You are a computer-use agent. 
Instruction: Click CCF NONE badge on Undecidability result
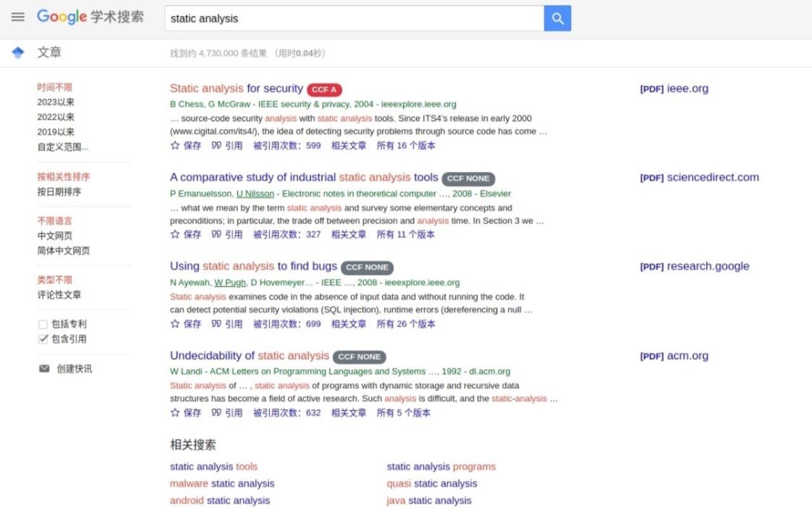click(x=360, y=357)
